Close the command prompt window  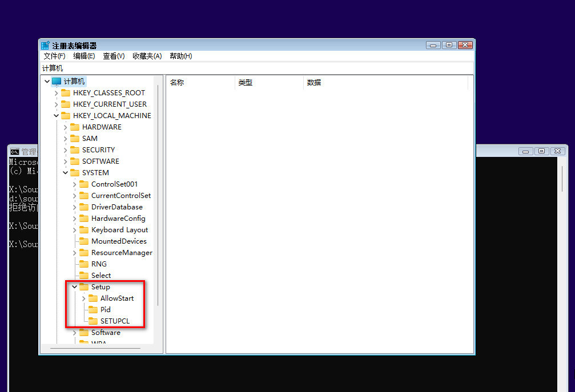click(557, 151)
